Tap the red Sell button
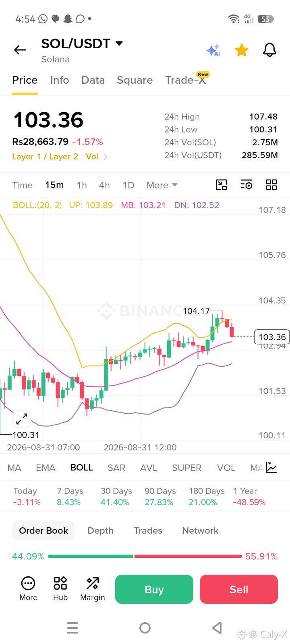The height and width of the screenshot is (644, 290). [239, 589]
